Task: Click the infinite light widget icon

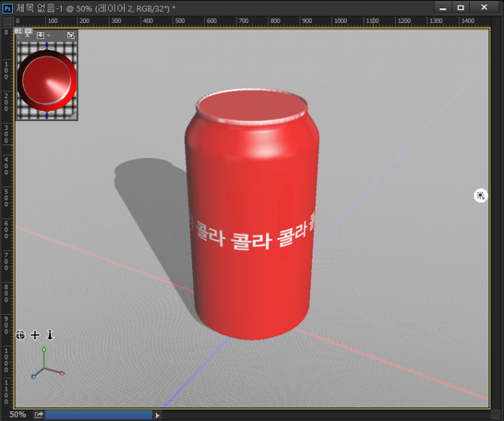Action: coord(480,195)
